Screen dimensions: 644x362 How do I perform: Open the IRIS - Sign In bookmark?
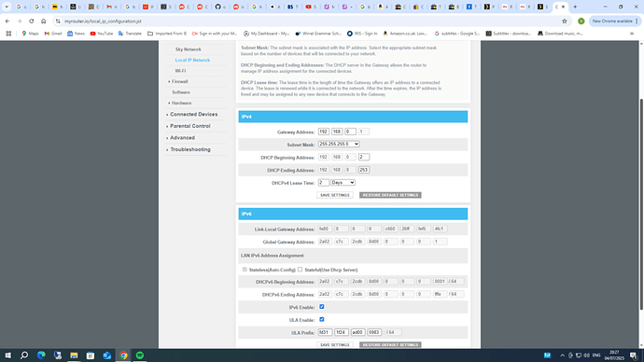click(362, 34)
